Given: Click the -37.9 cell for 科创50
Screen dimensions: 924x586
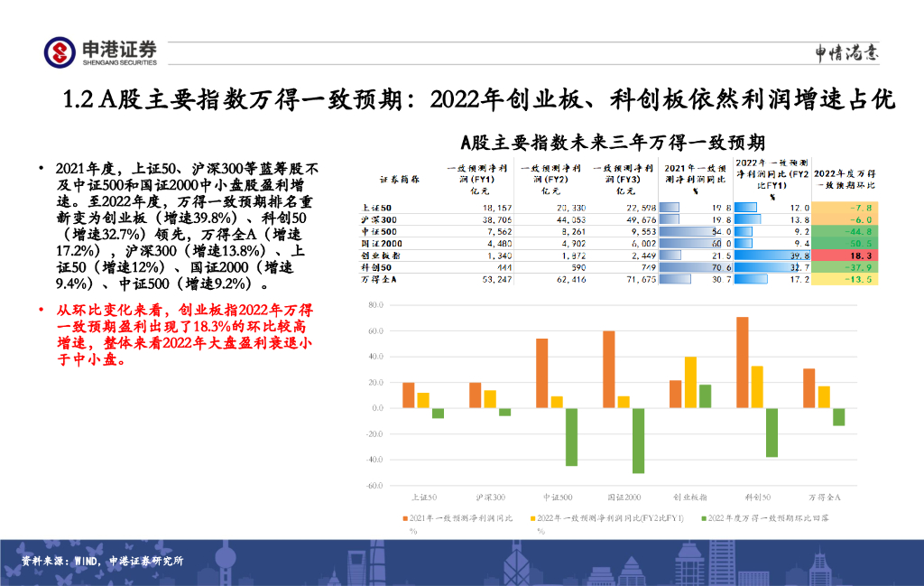Looking at the screenshot, I should tap(845, 267).
